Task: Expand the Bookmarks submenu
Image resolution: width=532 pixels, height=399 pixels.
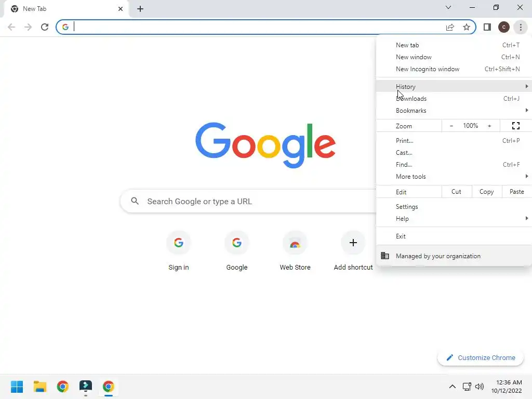Action: point(454,110)
